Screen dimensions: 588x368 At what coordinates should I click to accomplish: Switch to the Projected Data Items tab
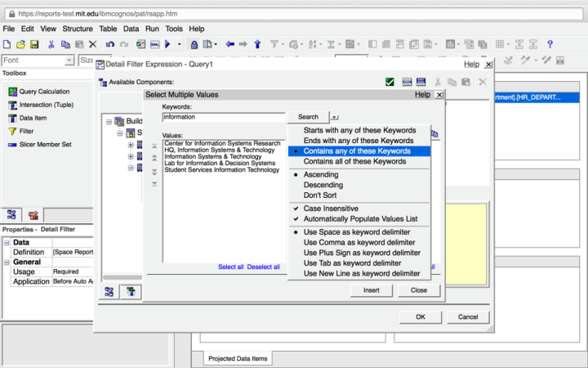pos(237,358)
